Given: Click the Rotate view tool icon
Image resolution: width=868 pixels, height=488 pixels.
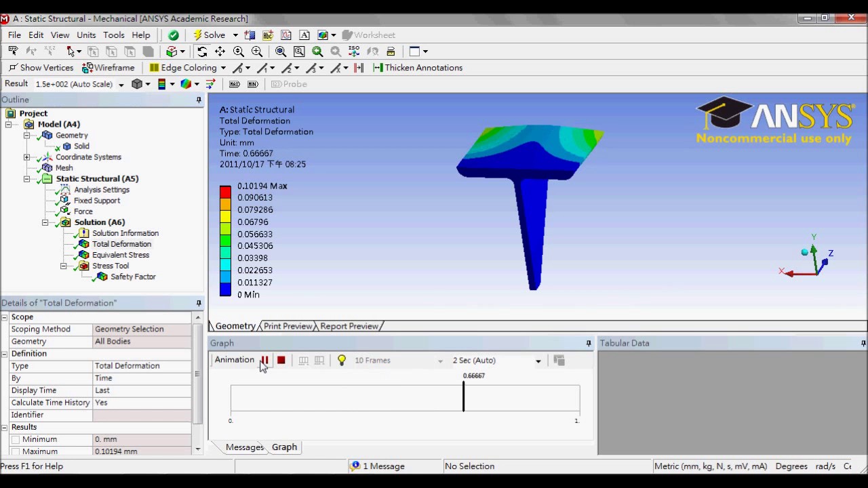Looking at the screenshot, I should [x=202, y=52].
